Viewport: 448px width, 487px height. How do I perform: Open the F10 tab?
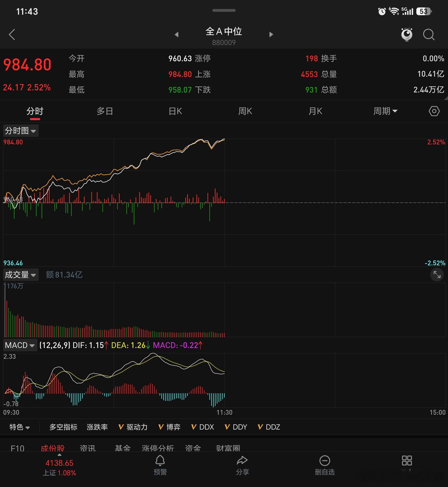pos(17,448)
